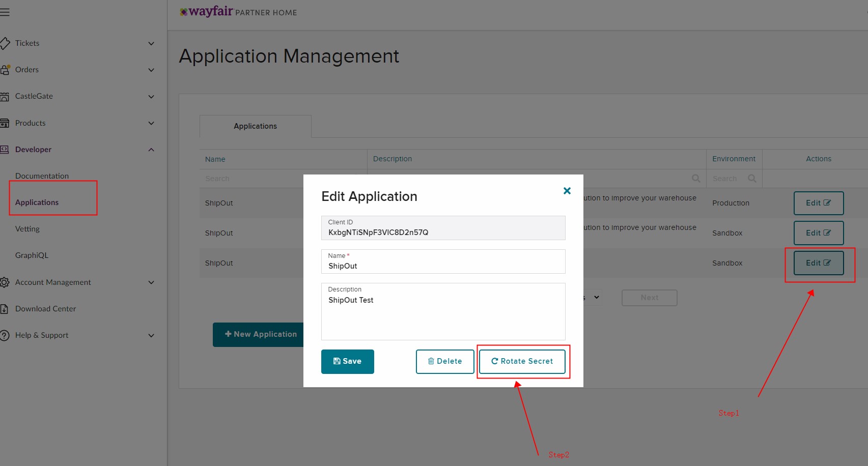Click Edit for the third ShipOut row

pyautogui.click(x=819, y=263)
